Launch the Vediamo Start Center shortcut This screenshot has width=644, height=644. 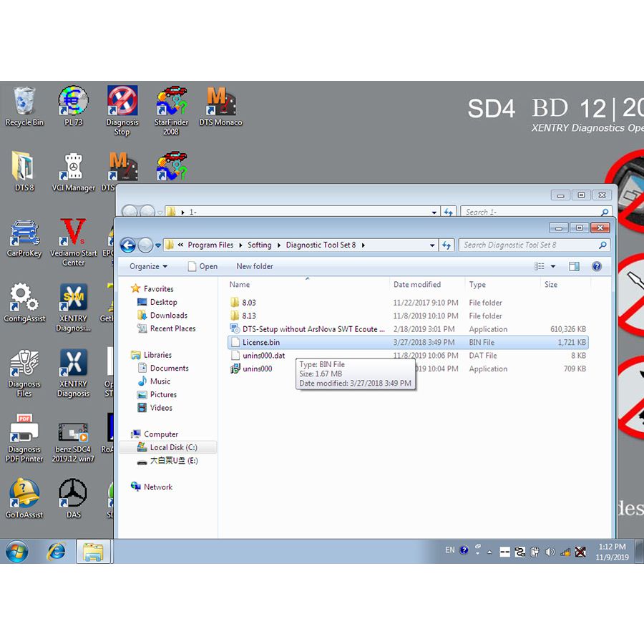click(x=73, y=236)
